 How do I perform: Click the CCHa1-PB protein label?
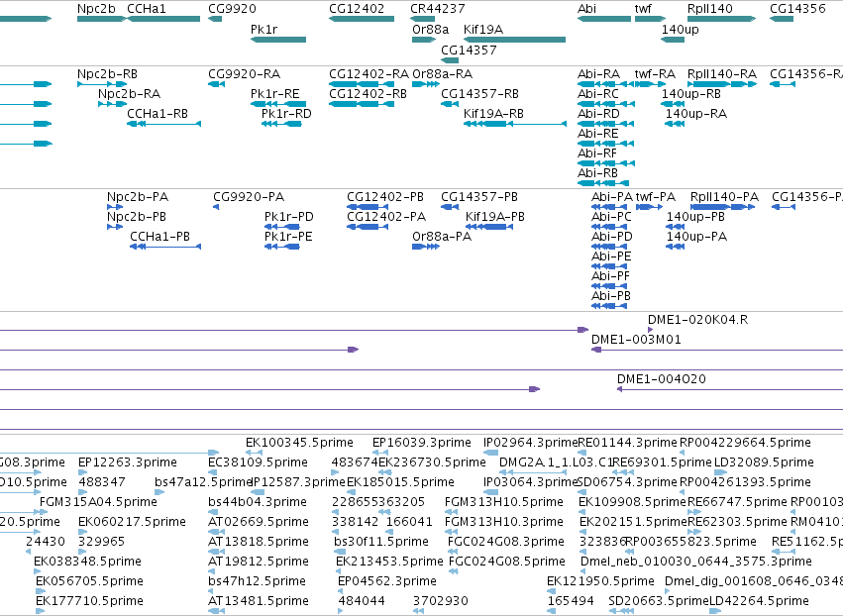click(159, 237)
